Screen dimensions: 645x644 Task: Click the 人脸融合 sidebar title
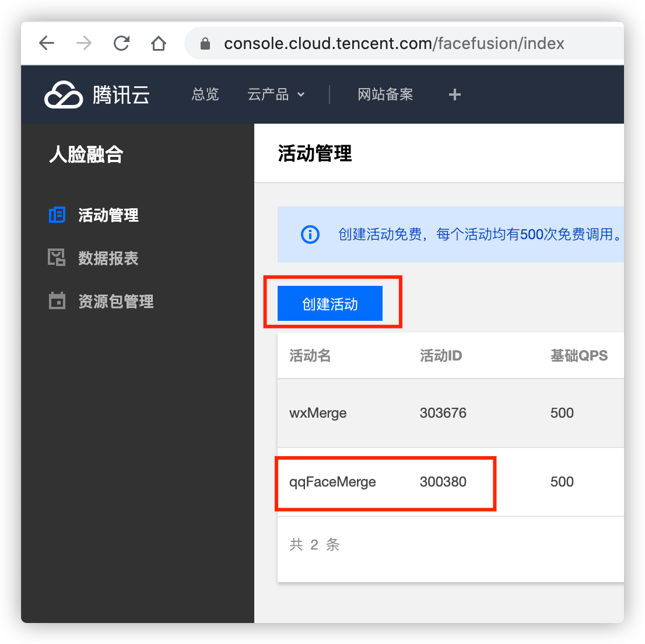pyautogui.click(x=86, y=155)
